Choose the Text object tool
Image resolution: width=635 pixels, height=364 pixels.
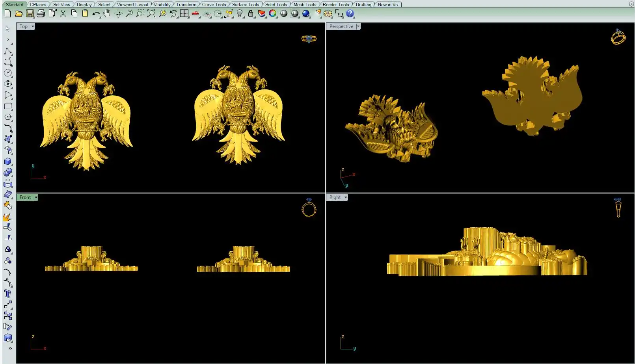coord(8,293)
